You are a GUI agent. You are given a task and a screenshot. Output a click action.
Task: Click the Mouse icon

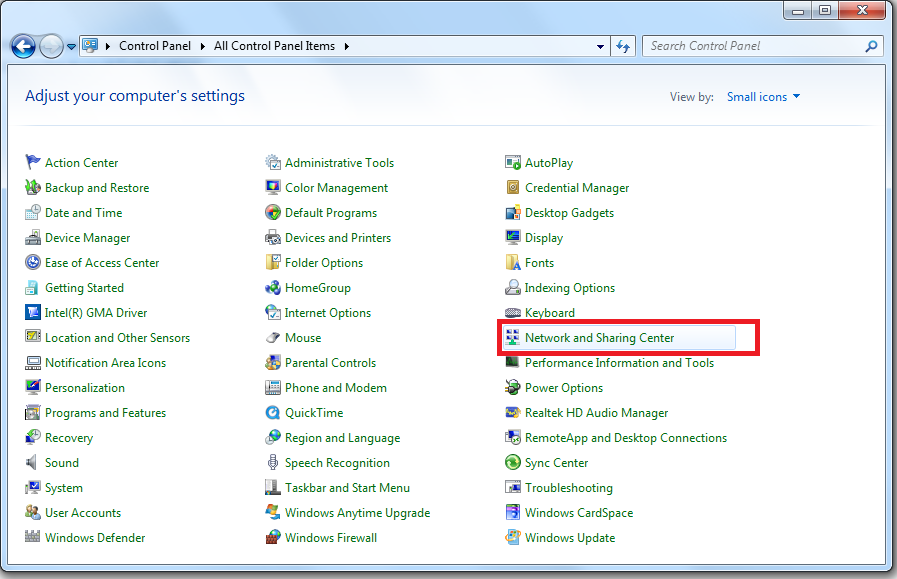click(x=273, y=338)
